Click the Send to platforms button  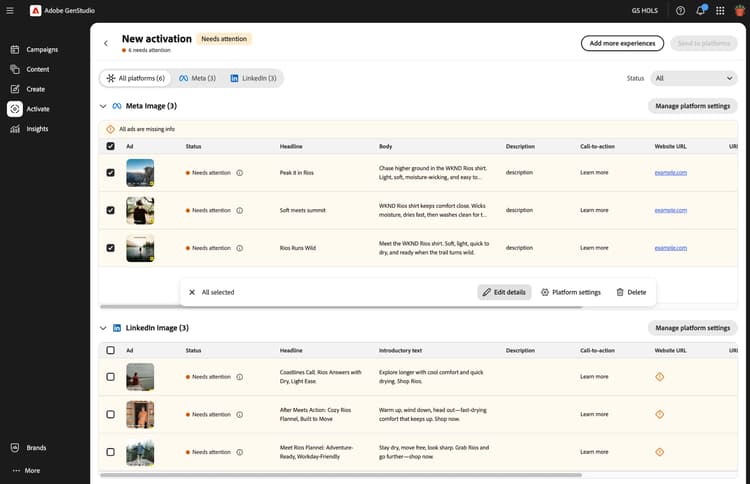click(704, 43)
